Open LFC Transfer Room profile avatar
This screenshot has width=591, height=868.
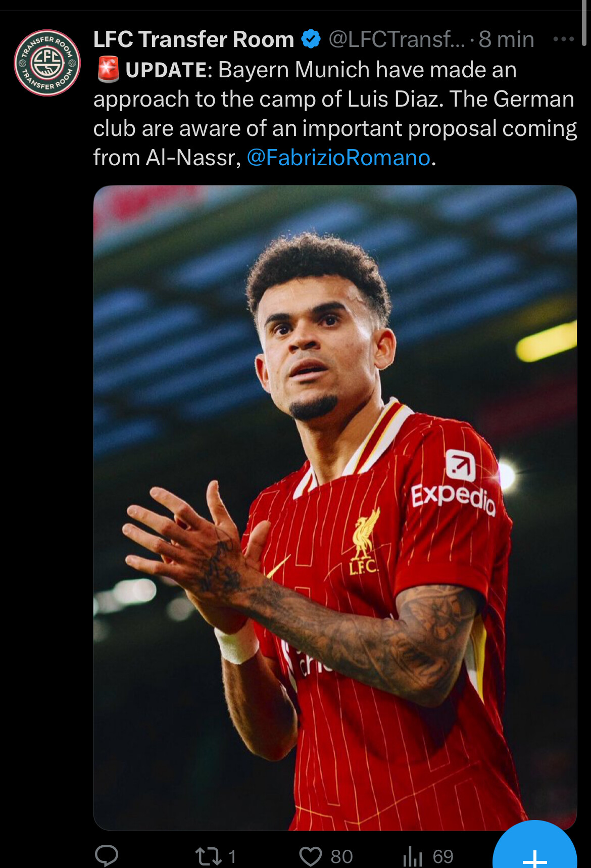coord(47,63)
